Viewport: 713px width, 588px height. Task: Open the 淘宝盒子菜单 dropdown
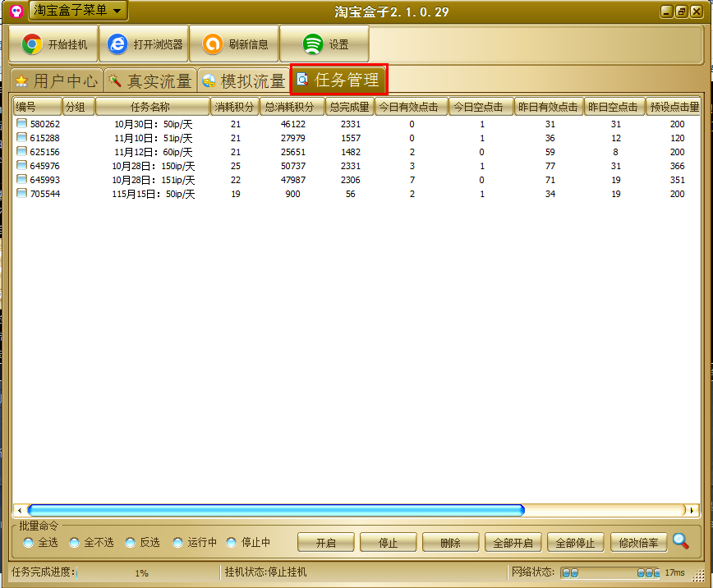point(78,10)
